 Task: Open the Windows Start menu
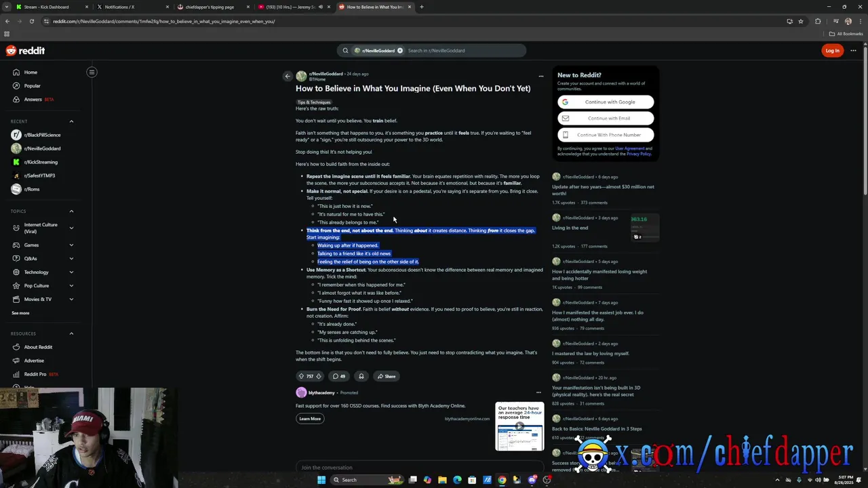[x=321, y=480]
